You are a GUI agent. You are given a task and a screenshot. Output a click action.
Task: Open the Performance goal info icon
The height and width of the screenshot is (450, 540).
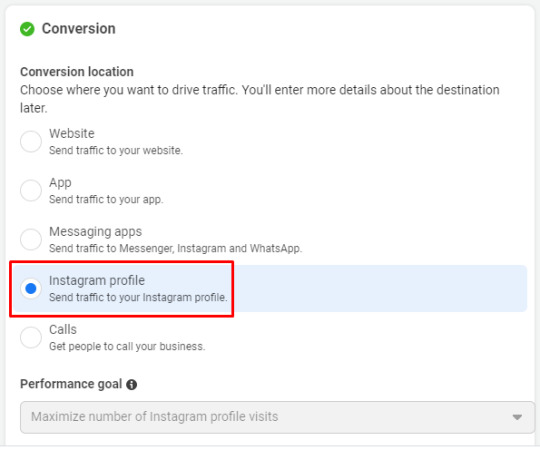pos(132,384)
